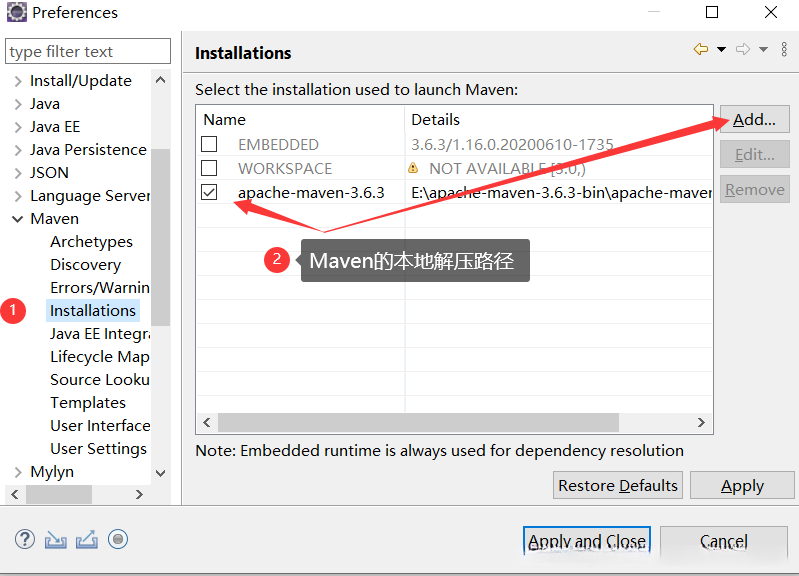Click the tree vertical scrollbar thumb
Viewport: 799px width, 576px height.
pyautogui.click(x=161, y=237)
